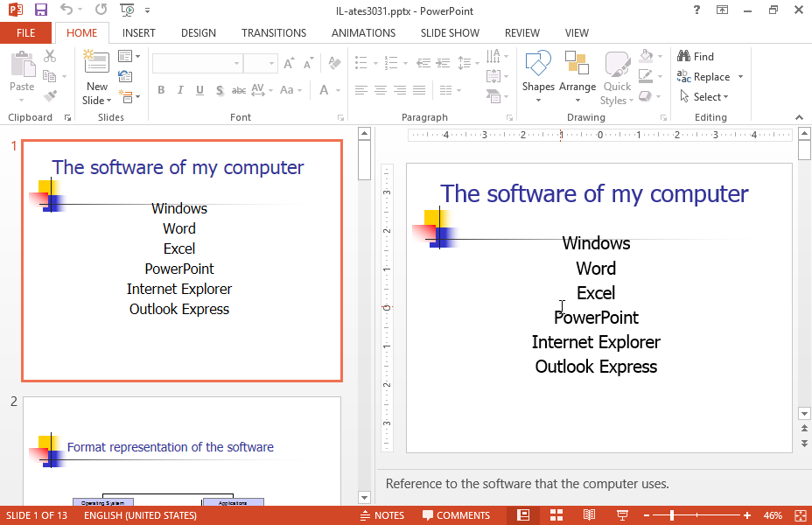
Task: Toggle Italic formatting
Action: tap(180, 90)
